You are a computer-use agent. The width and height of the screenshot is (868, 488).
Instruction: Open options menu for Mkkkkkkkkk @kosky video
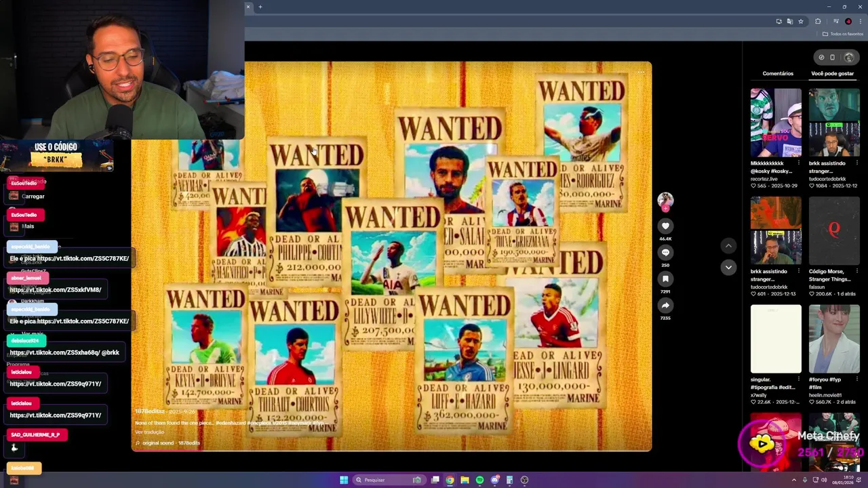798,163
